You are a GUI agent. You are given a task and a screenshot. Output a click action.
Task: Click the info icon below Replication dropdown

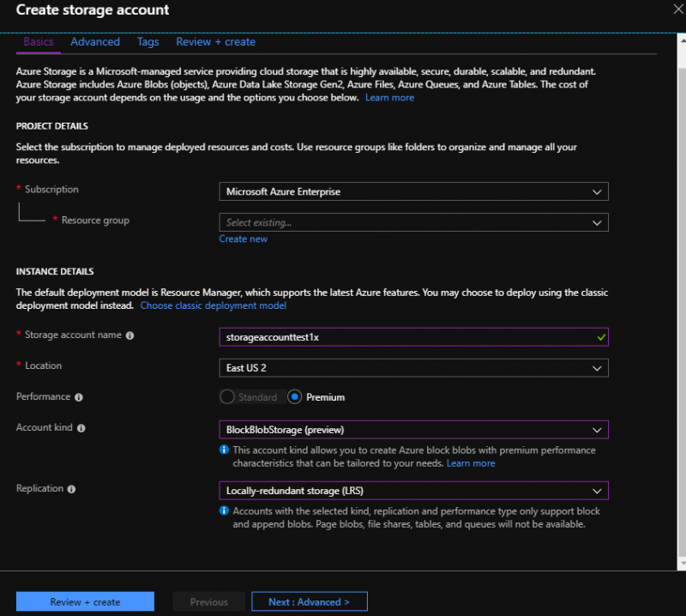coord(225,510)
